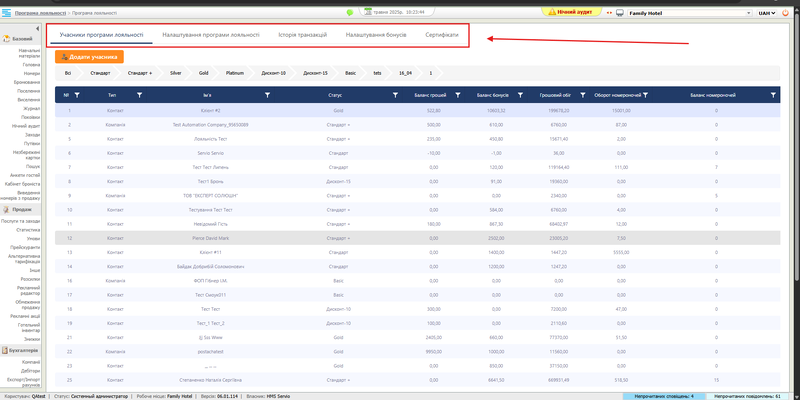The width and height of the screenshot is (800, 400).
Task: Open filter for Ім'я column
Action: click(268, 95)
